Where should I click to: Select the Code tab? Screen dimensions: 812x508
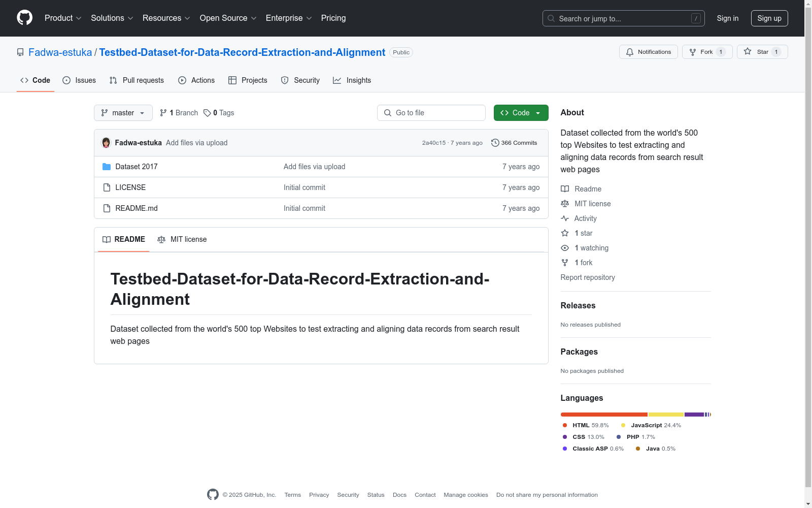(x=36, y=80)
